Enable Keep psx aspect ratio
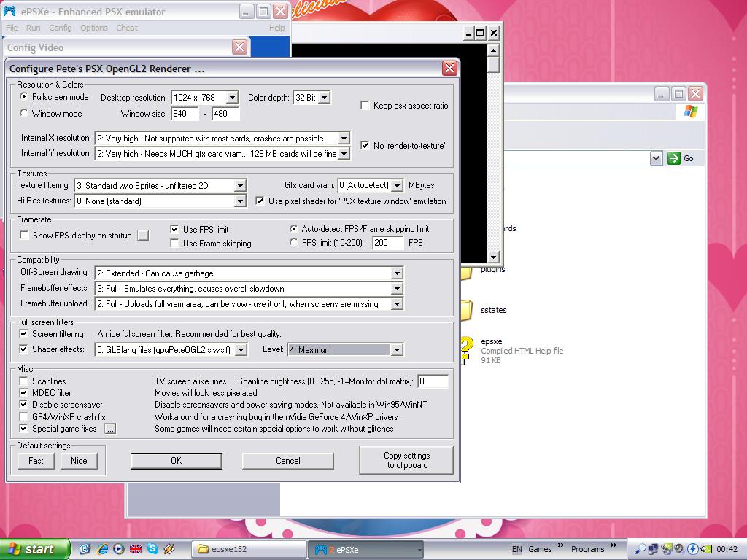 pos(365,106)
